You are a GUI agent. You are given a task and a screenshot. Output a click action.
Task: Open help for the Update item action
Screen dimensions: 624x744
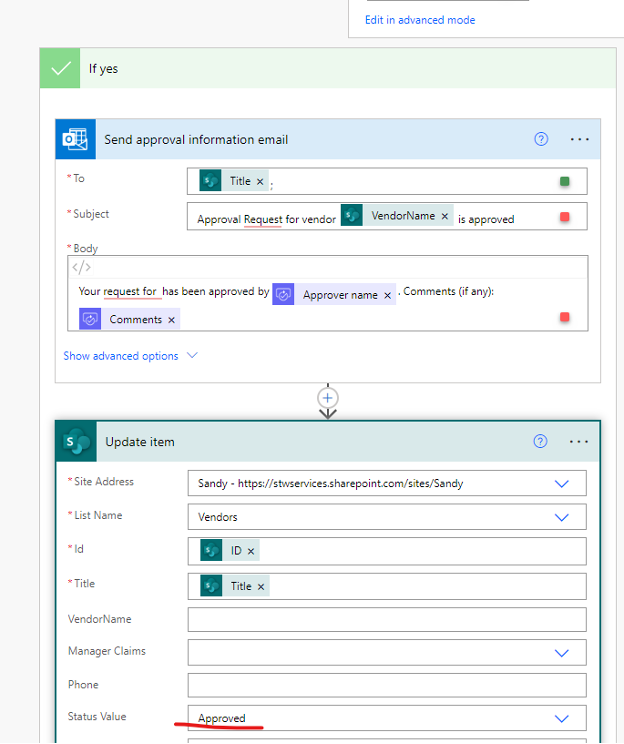point(540,441)
